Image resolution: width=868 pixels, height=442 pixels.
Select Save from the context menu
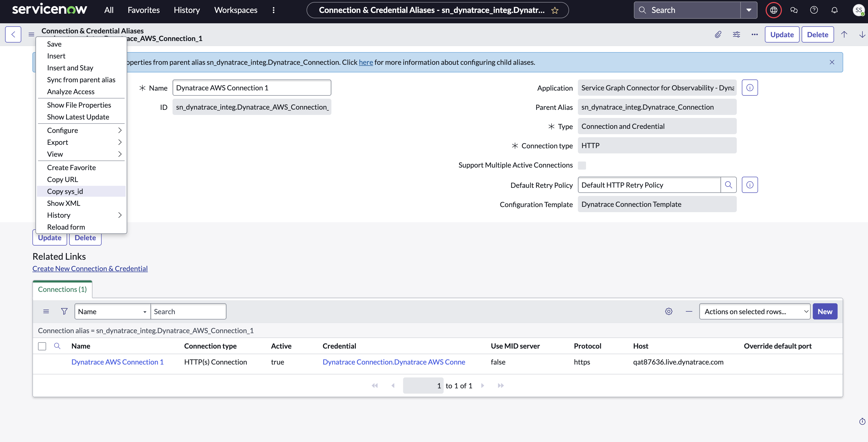tap(81, 44)
